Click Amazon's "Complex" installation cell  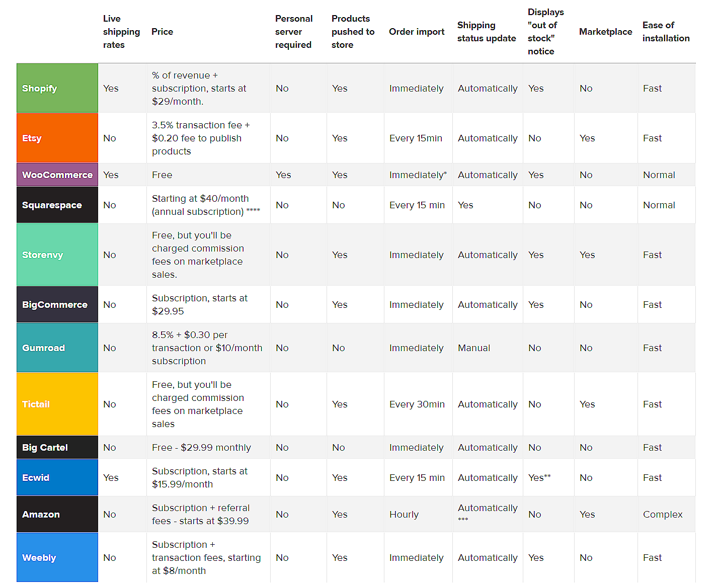[663, 515]
